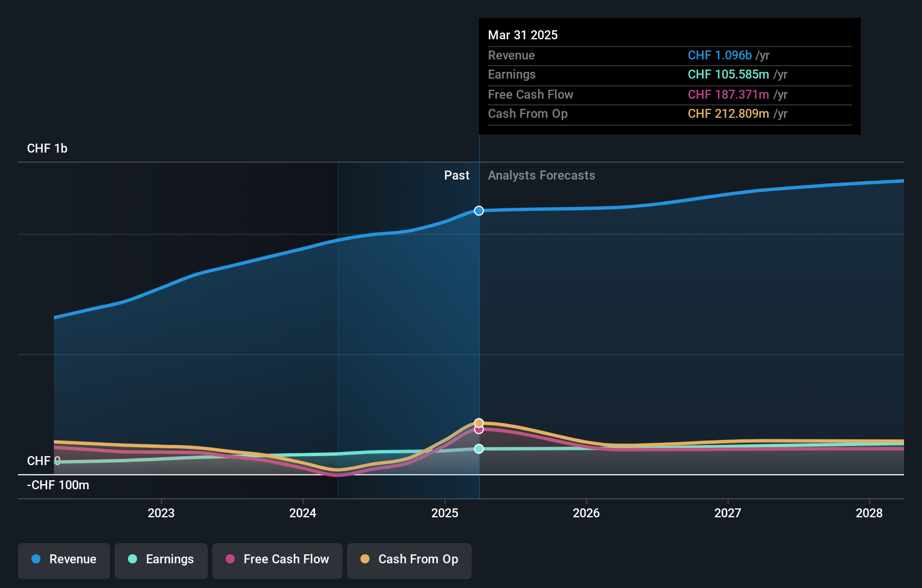Click the orange Cash From Op legend dot
Image resolution: width=922 pixels, height=588 pixels.
(x=365, y=559)
